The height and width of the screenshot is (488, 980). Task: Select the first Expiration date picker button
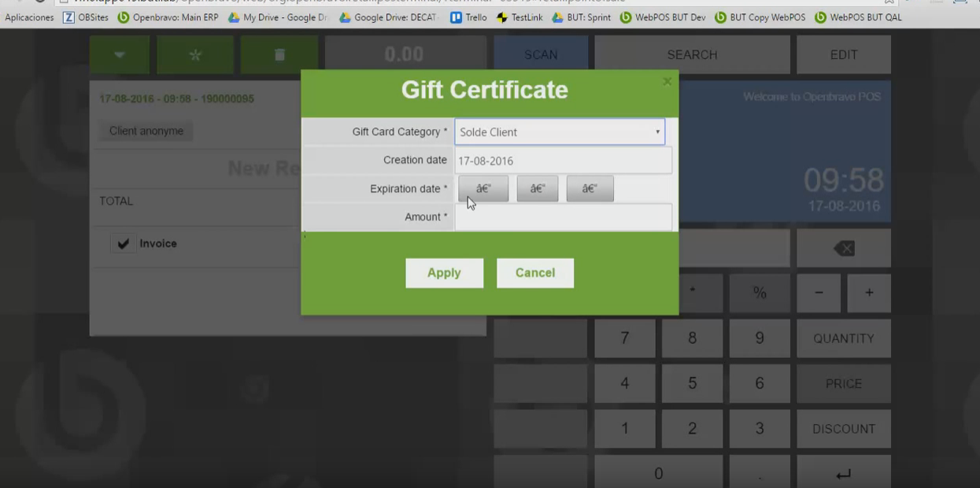pyautogui.click(x=483, y=189)
